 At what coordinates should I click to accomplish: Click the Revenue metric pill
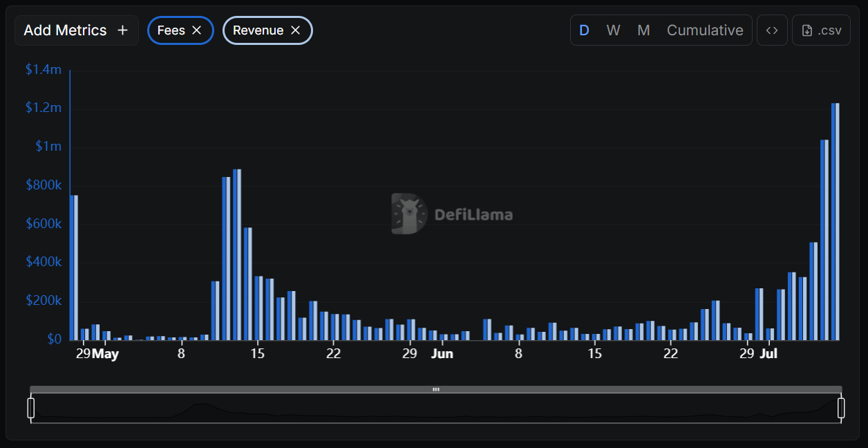coord(258,30)
